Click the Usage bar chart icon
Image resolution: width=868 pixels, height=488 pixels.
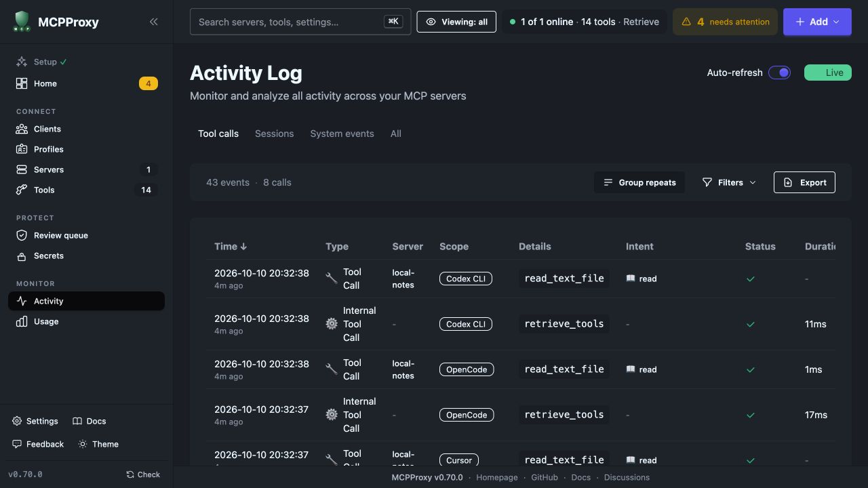pos(22,321)
